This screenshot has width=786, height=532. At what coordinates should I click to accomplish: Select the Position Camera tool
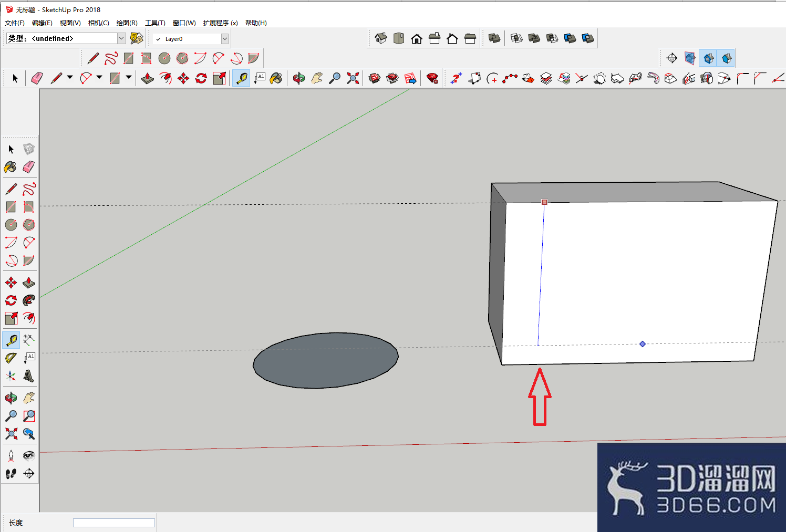click(11, 456)
